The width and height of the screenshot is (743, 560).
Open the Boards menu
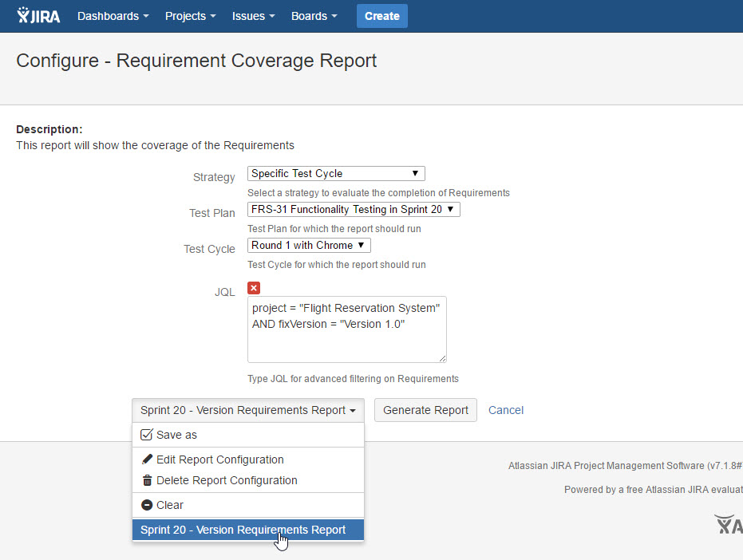click(314, 16)
